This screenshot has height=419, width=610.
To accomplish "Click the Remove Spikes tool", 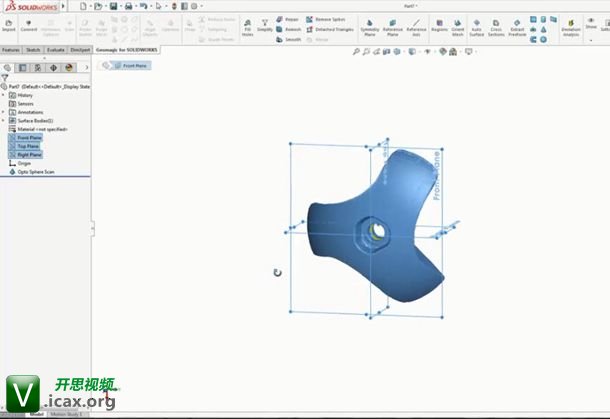I will (326, 19).
